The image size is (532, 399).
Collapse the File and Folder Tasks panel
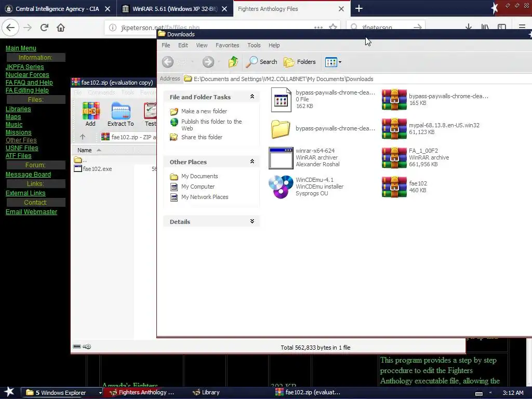click(252, 97)
